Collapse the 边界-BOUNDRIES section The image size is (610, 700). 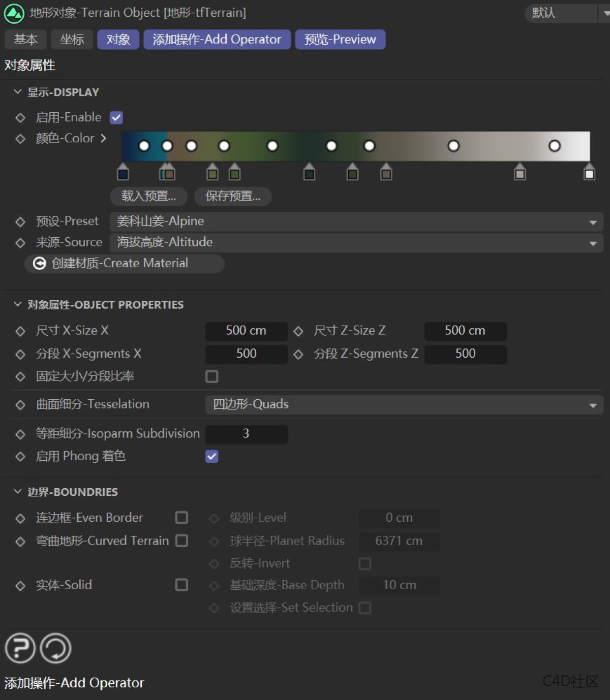click(x=17, y=491)
